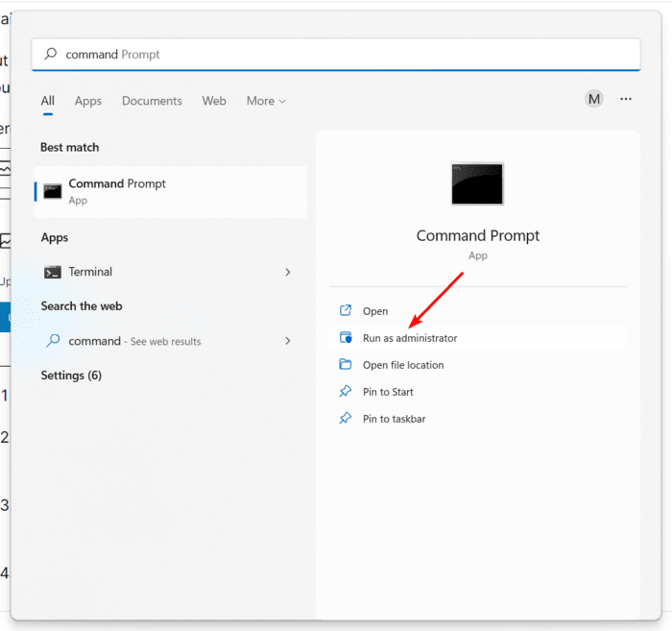672x631 pixels.
Task: Click the search magnifier icon in search box
Action: click(x=51, y=54)
